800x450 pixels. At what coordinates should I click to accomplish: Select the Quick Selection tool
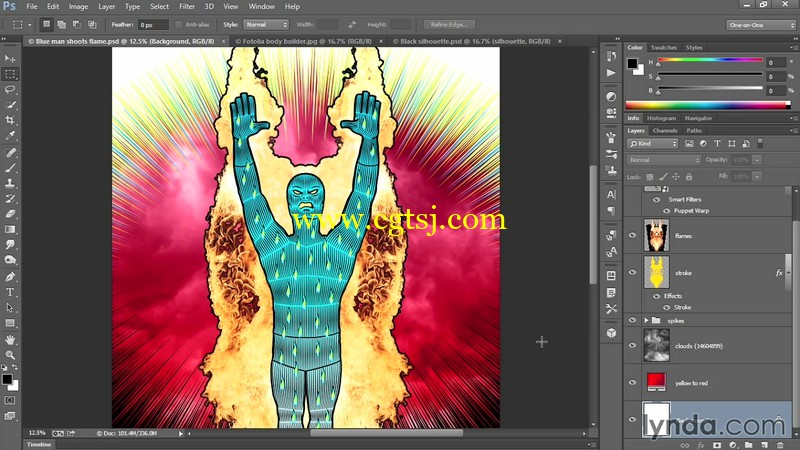click(x=10, y=105)
